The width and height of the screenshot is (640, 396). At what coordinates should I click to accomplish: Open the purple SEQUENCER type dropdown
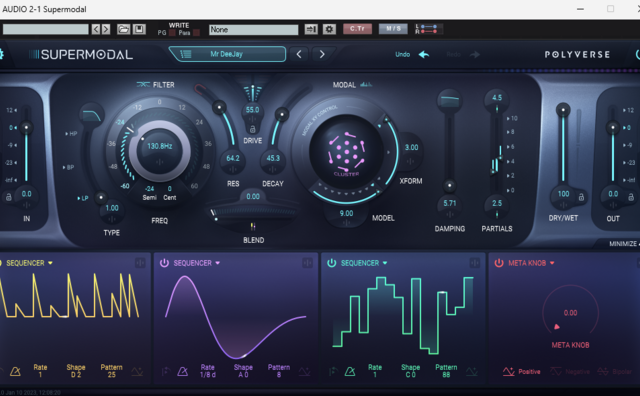tap(197, 263)
